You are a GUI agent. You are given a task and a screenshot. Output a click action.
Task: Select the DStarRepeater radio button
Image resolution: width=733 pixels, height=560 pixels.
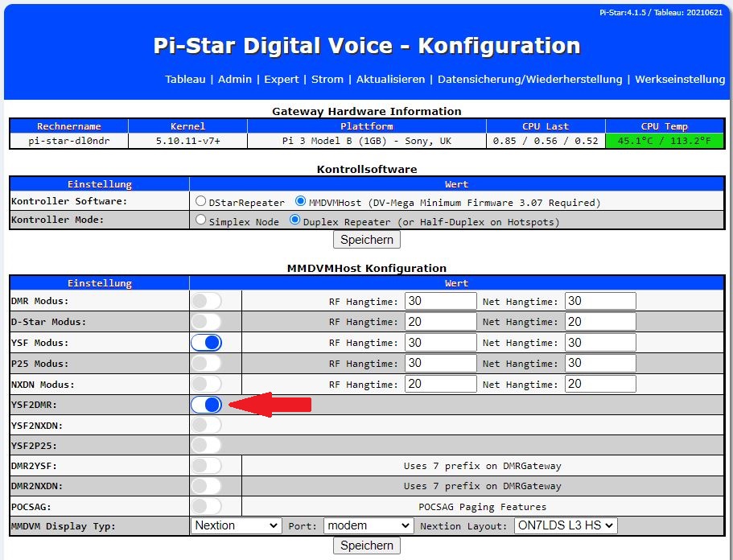point(200,201)
